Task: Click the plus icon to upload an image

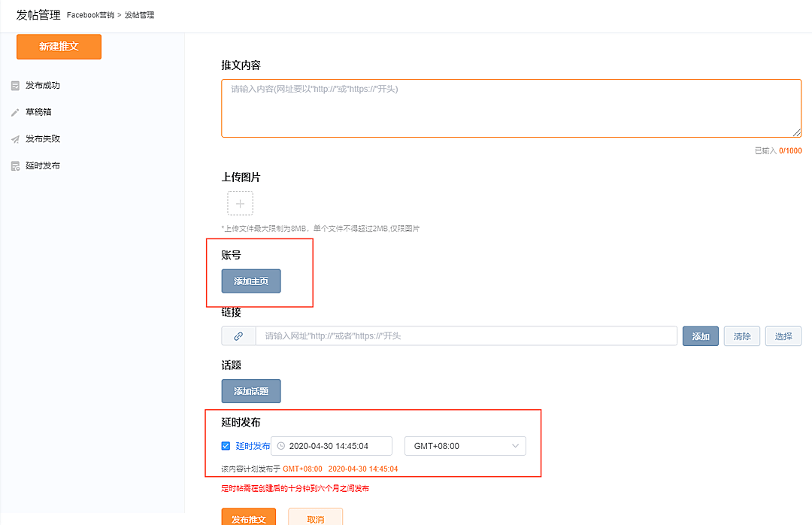Action: (x=240, y=203)
